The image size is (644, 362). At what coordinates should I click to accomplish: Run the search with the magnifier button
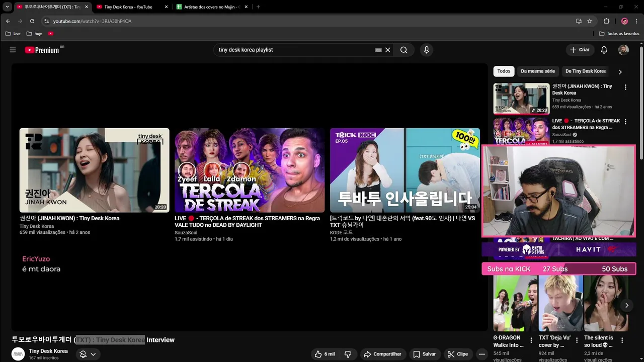pos(404,50)
